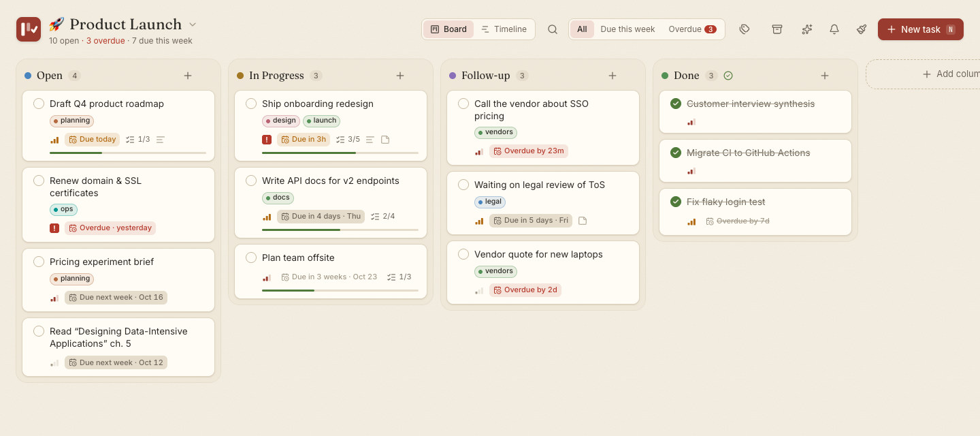Complete Write API docs for v2 endpoints

[x=251, y=181]
